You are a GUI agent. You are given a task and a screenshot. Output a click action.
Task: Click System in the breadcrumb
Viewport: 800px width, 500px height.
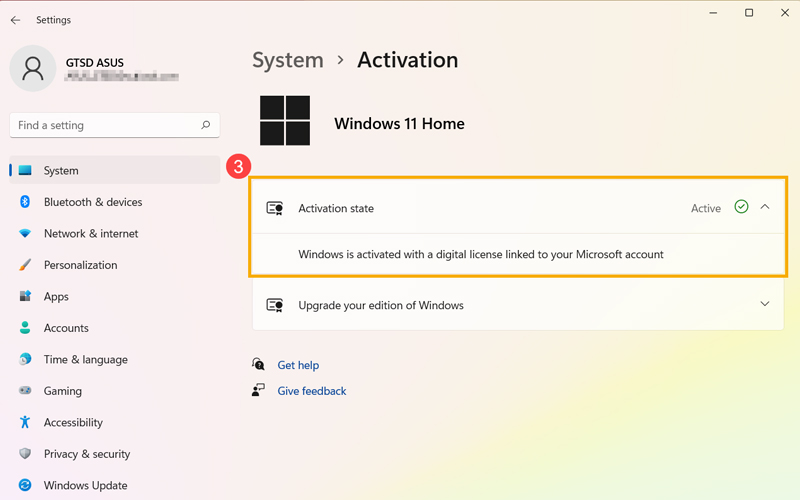coord(288,60)
